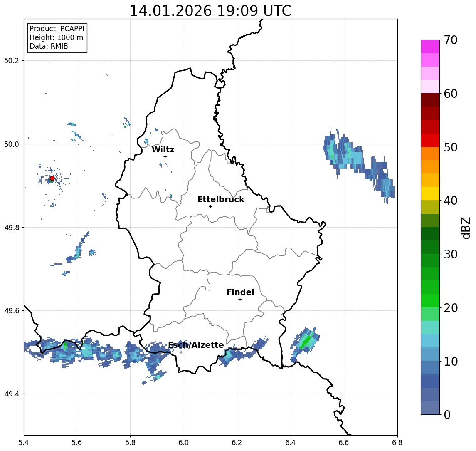Click the Findel station cross marker
The image size is (476, 451).
coord(240,300)
